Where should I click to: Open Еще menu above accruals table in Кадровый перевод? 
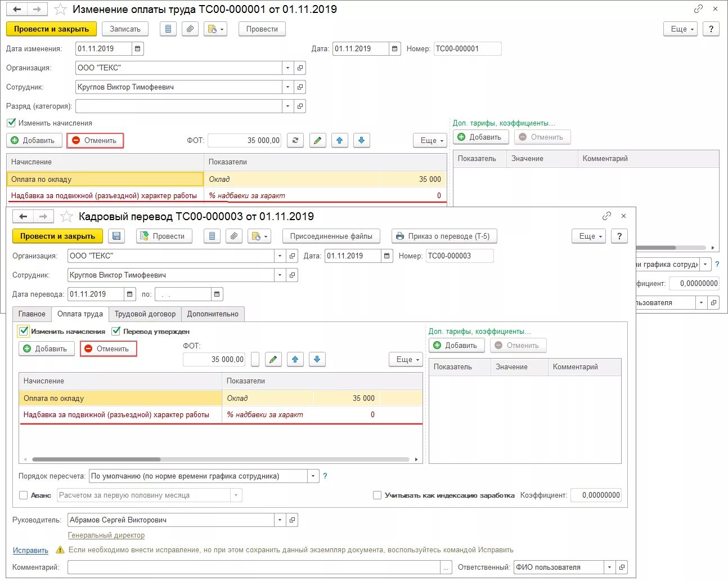406,359
